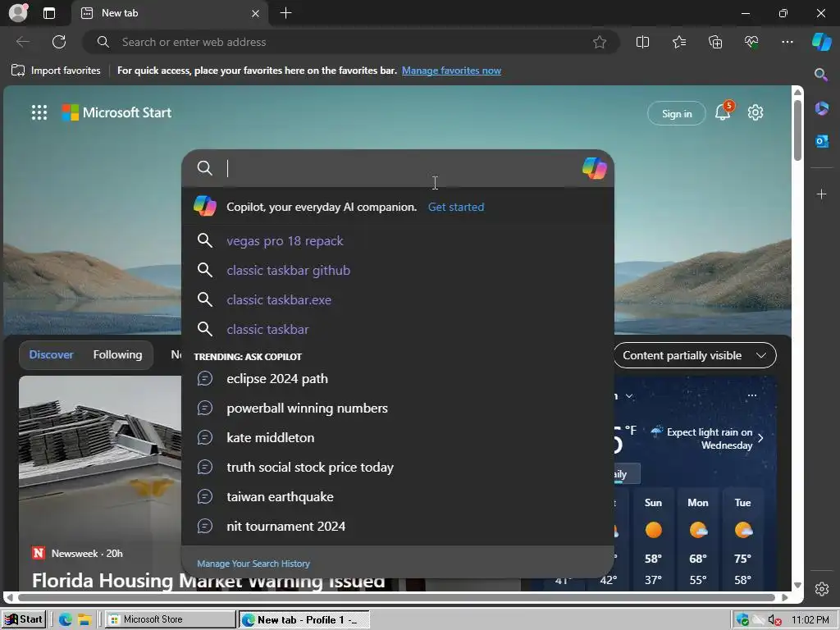The width and height of the screenshot is (840, 630).
Task: Add a sidebar app with the plus icon
Action: (x=821, y=194)
